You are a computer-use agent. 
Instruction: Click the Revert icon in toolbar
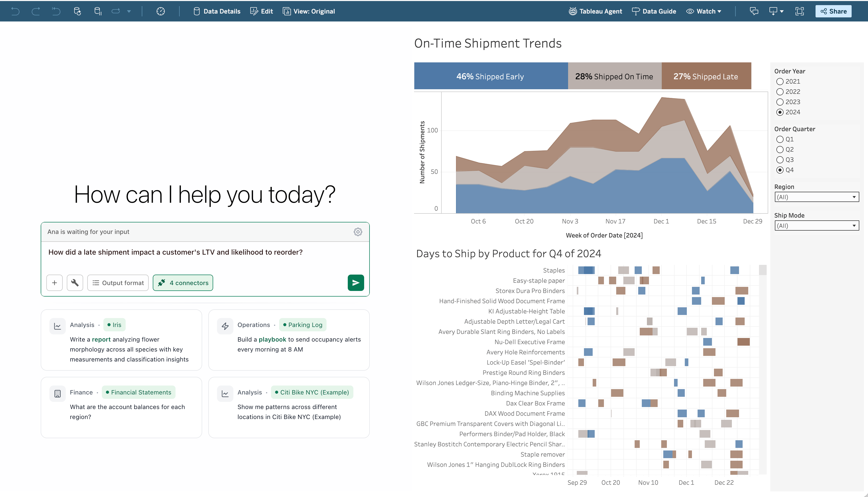(x=56, y=11)
